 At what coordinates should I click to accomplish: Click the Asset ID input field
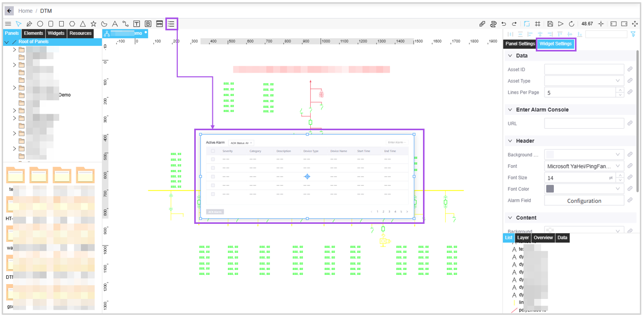(x=584, y=69)
